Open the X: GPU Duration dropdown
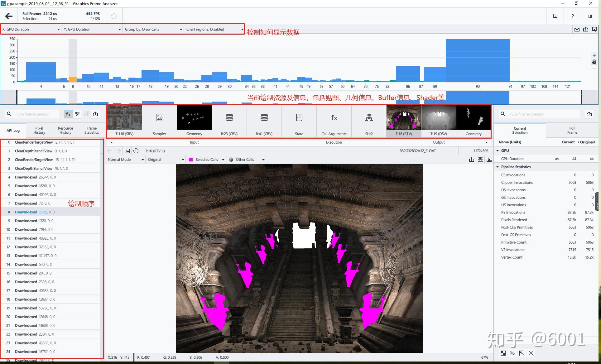 tap(31, 29)
